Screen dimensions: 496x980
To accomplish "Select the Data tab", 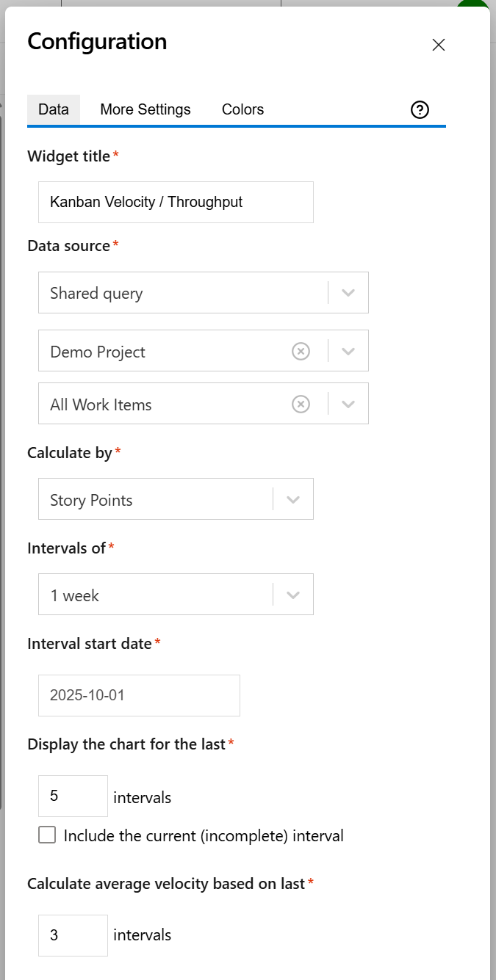I will [x=53, y=109].
